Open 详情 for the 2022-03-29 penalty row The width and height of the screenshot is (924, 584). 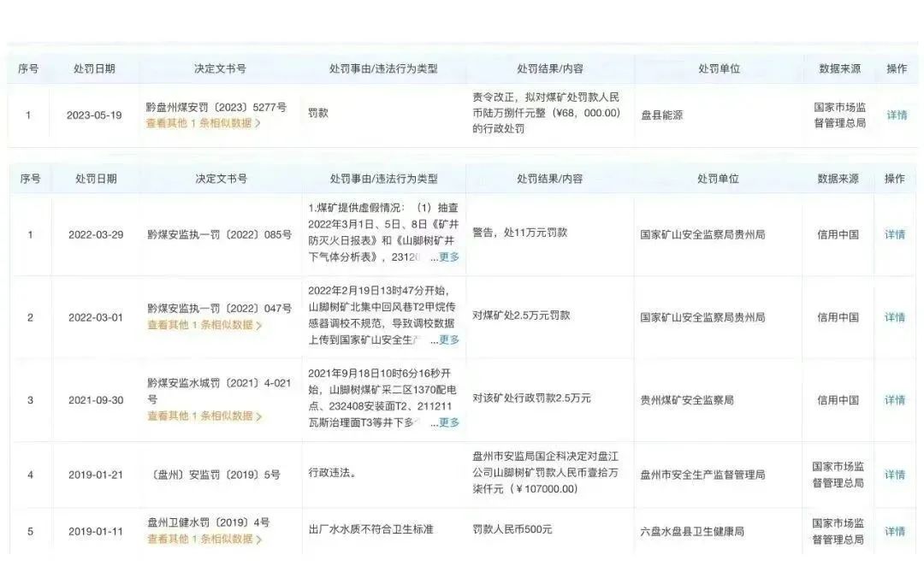(x=895, y=234)
